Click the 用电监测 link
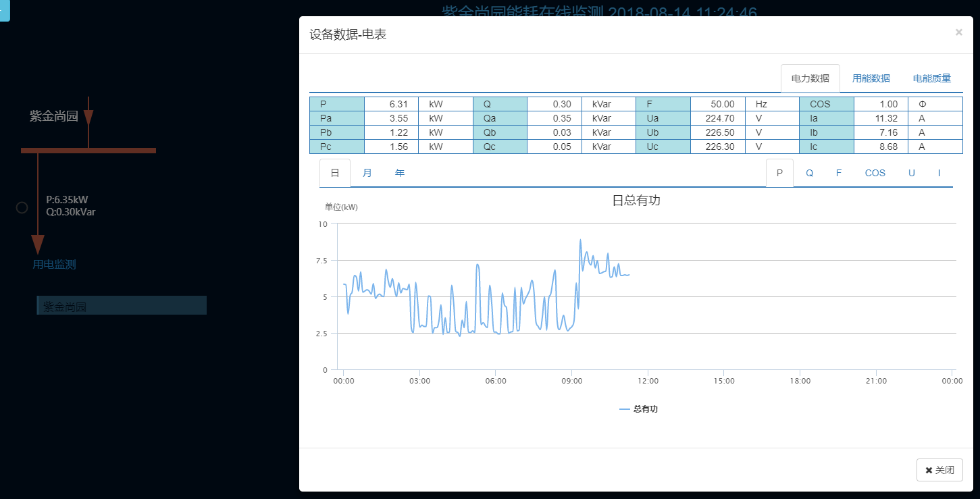980x499 pixels. point(54,265)
